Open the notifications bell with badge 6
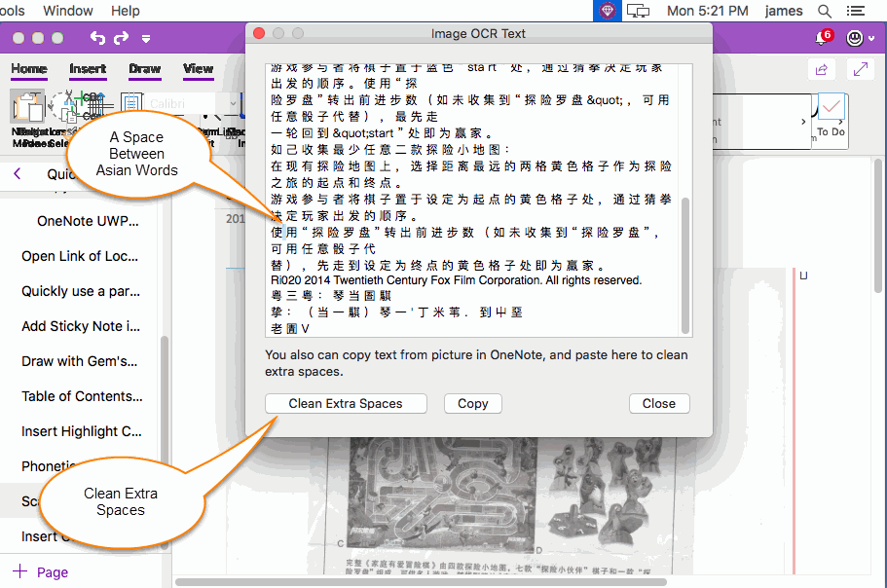887x588 pixels. (x=823, y=37)
